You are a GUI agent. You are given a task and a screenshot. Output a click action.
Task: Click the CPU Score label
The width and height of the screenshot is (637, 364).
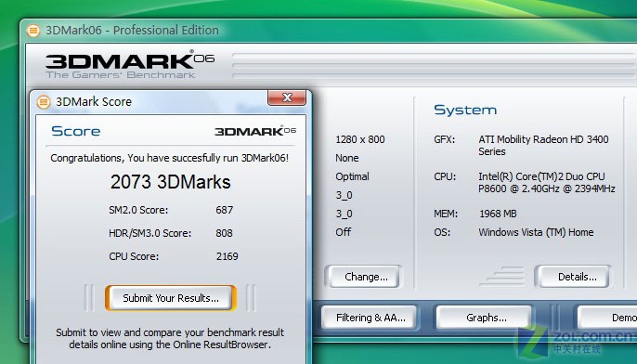pyautogui.click(x=134, y=256)
